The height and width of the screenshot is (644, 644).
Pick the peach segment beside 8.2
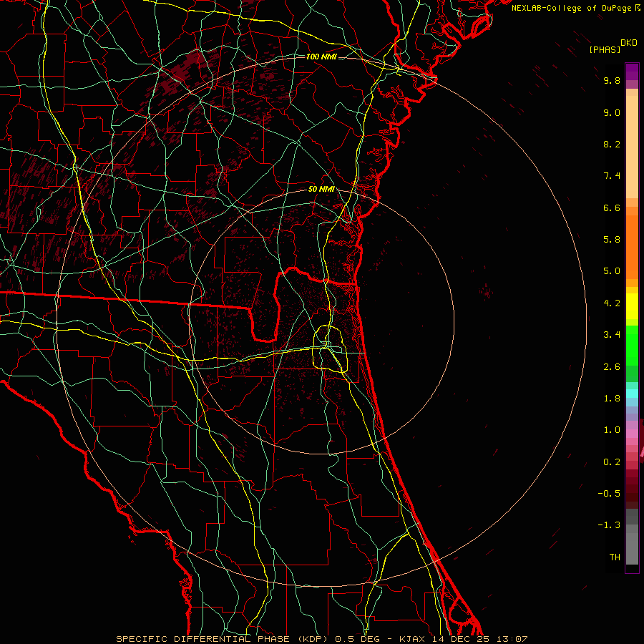(x=632, y=147)
